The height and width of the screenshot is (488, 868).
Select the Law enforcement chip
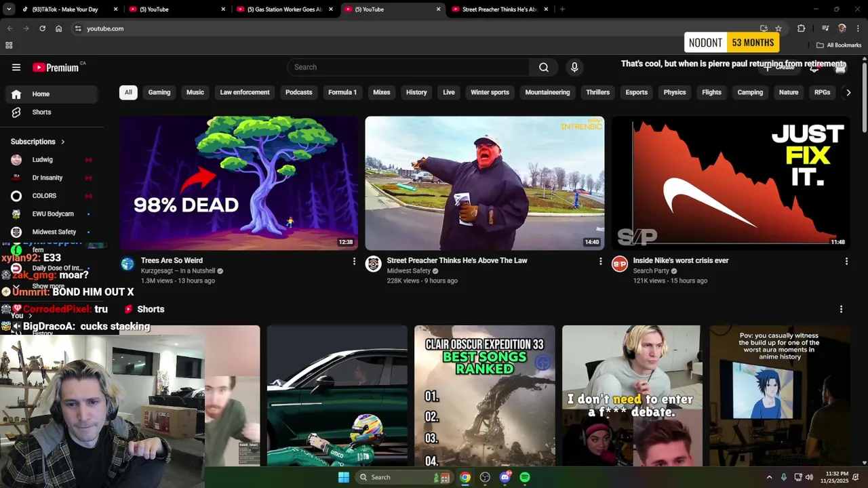pos(245,92)
